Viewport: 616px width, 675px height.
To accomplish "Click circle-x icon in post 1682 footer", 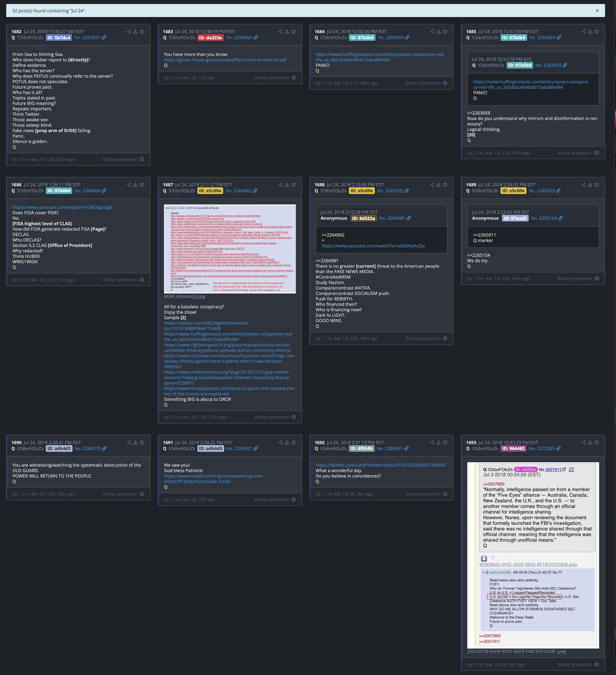I will point(142,159).
